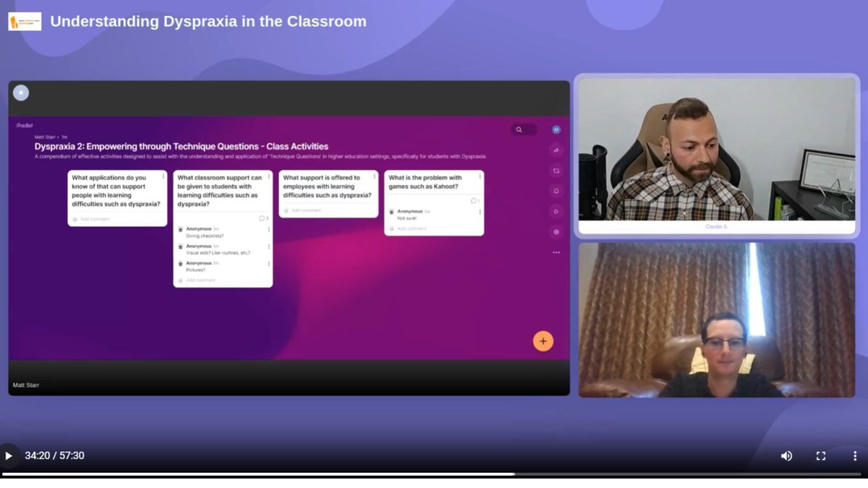Open options menu on 'What applications' post
Screen dimensions: 868x488
tap(163, 176)
